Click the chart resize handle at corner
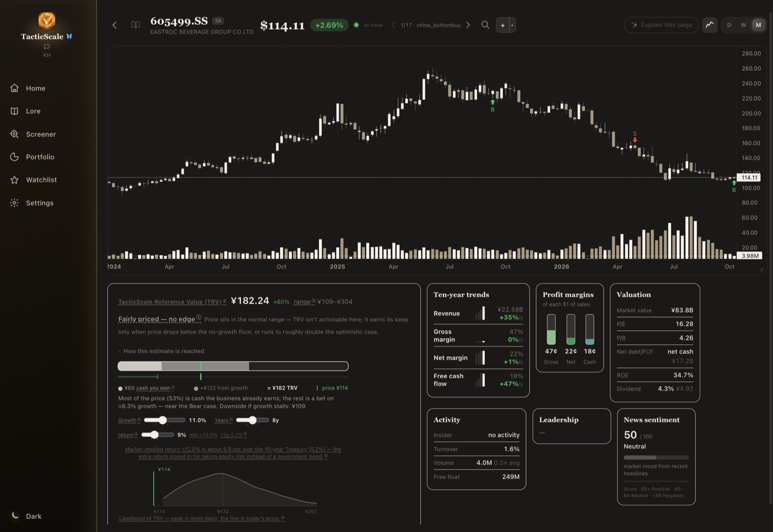The image size is (773, 532). pos(761,269)
